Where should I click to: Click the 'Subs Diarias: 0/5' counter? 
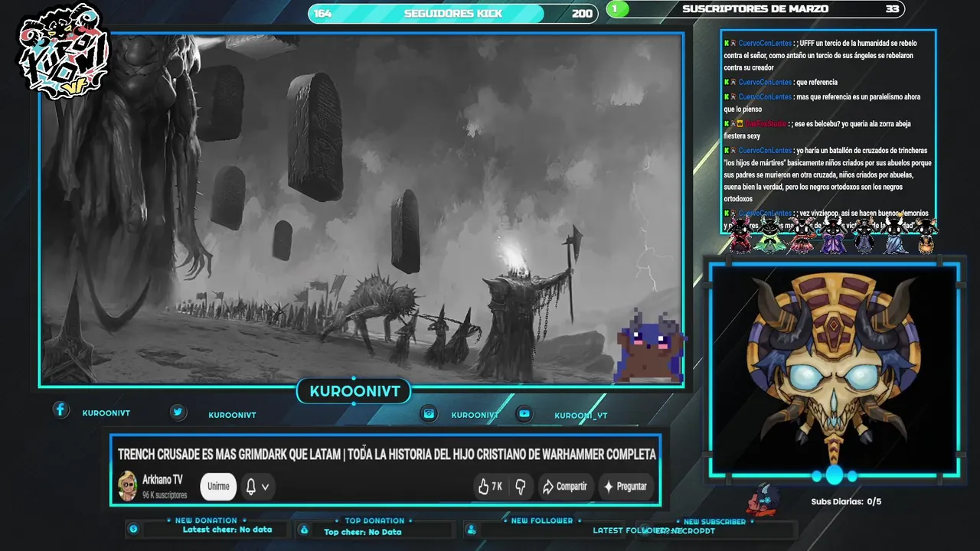click(x=846, y=501)
